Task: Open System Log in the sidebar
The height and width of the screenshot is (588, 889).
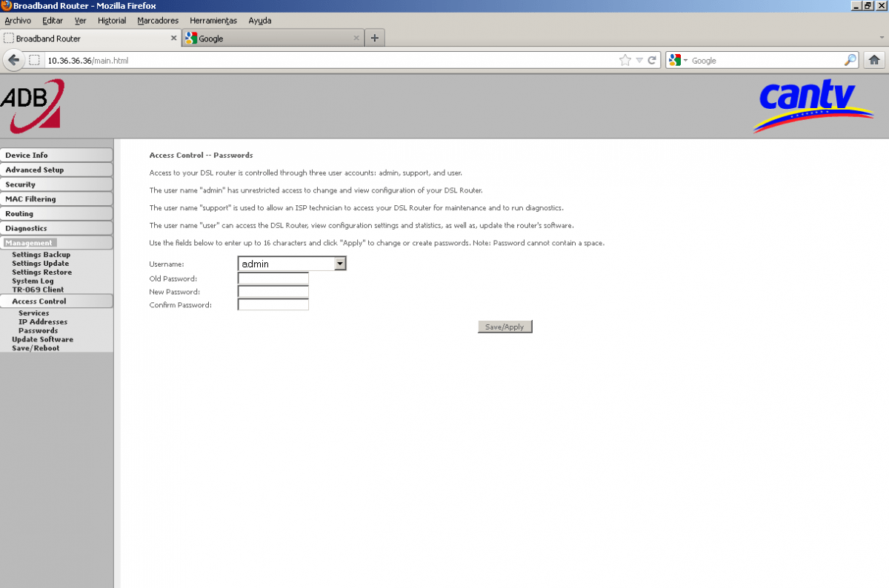Action: tap(33, 281)
